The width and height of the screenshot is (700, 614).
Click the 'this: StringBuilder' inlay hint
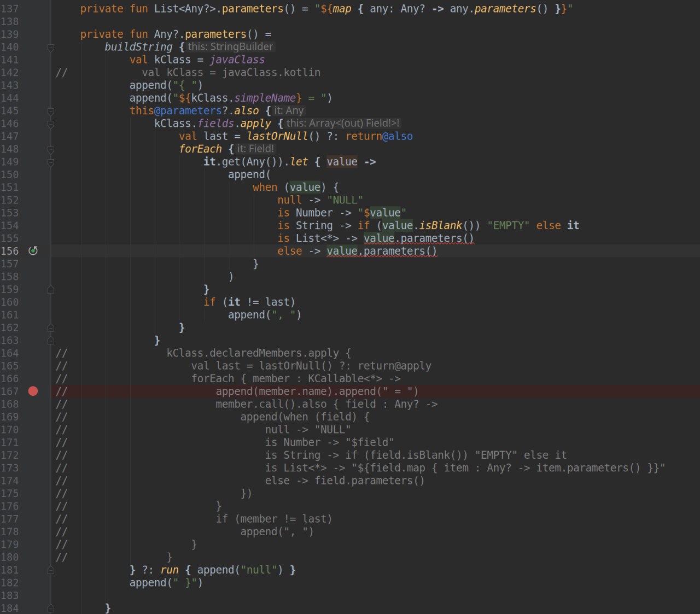point(230,47)
